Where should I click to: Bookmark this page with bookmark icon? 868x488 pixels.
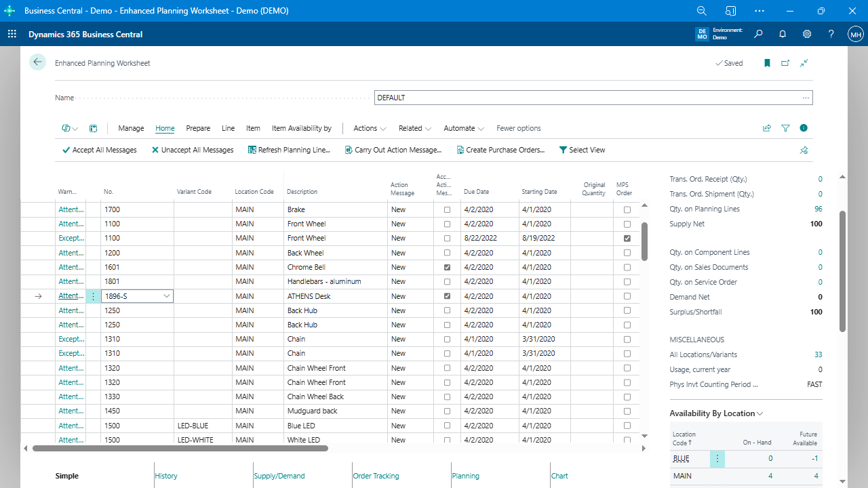click(767, 62)
